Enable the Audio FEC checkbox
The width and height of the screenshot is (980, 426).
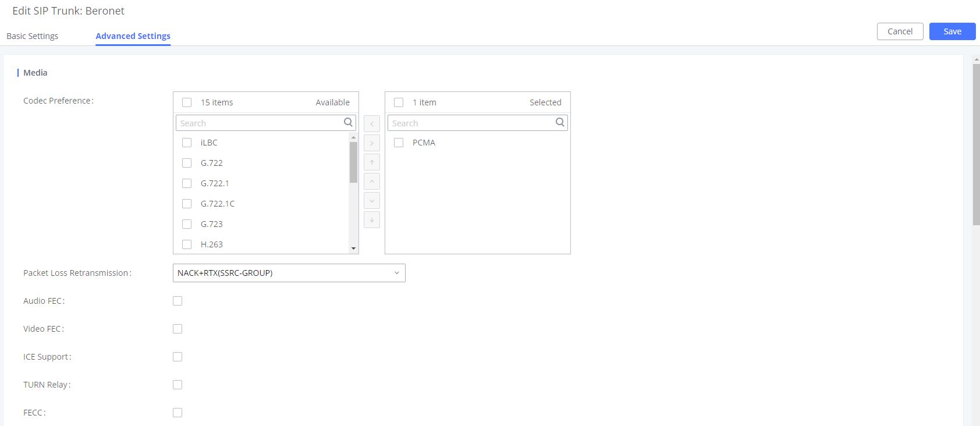[177, 301]
